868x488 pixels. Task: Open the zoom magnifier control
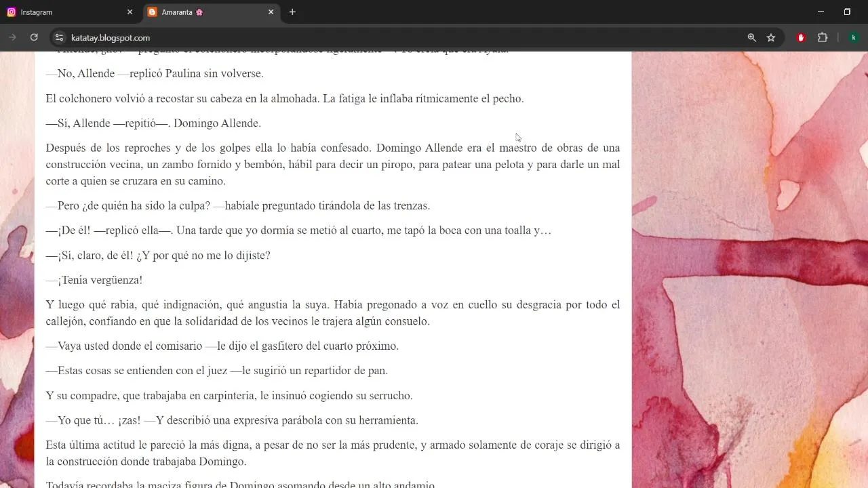751,38
